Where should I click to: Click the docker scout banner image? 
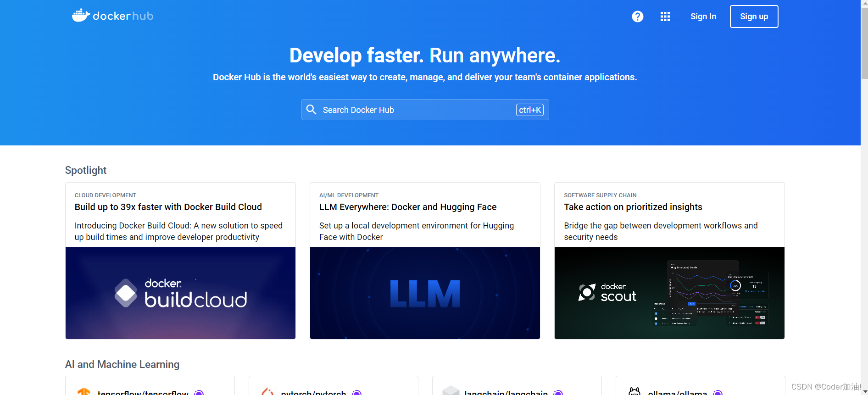point(669,293)
